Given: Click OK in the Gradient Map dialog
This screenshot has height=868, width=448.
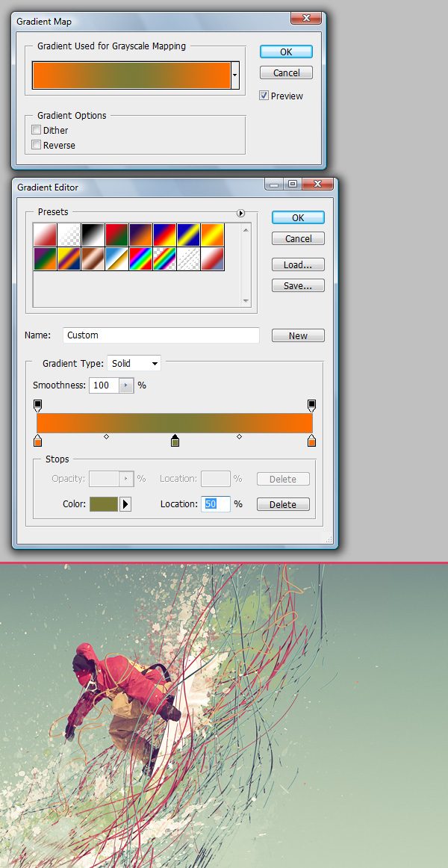Looking at the screenshot, I should tap(286, 52).
